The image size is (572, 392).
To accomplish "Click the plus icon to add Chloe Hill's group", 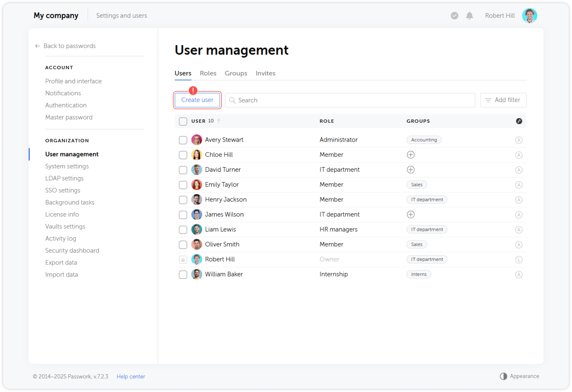I will pos(410,155).
